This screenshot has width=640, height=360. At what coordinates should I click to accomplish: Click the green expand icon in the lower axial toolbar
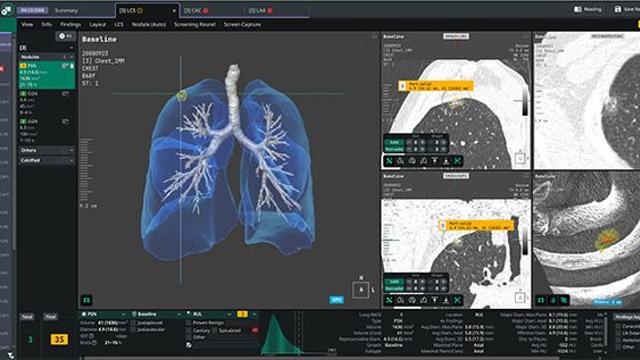coord(458,300)
